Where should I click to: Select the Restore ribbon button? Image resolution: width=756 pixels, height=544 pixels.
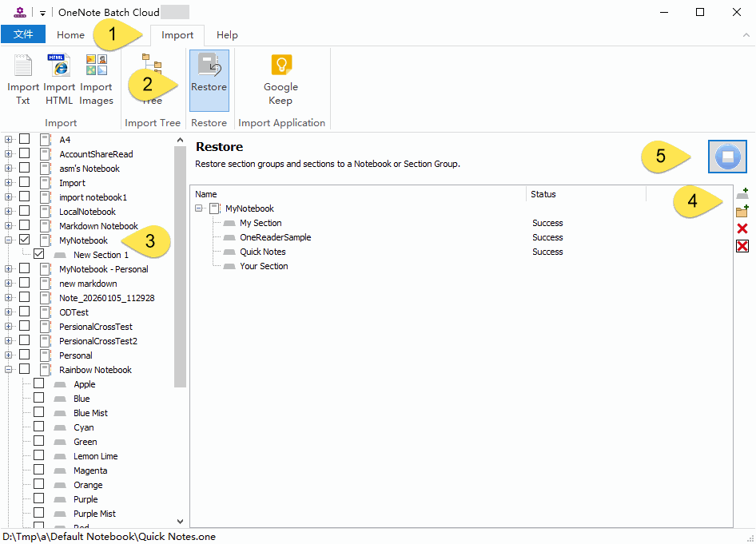click(209, 79)
